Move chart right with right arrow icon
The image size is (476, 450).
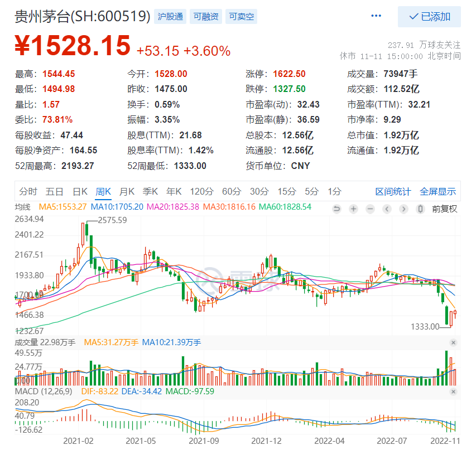click(x=403, y=209)
